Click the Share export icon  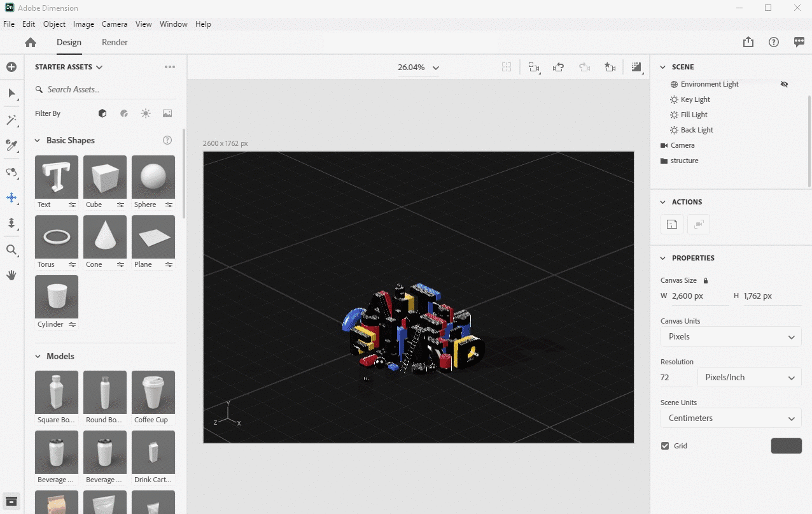748,42
